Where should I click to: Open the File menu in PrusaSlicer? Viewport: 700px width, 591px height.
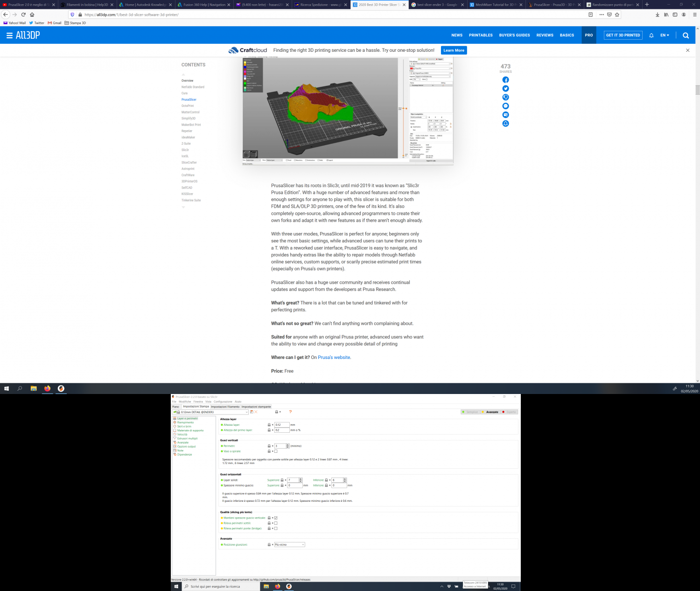point(174,401)
